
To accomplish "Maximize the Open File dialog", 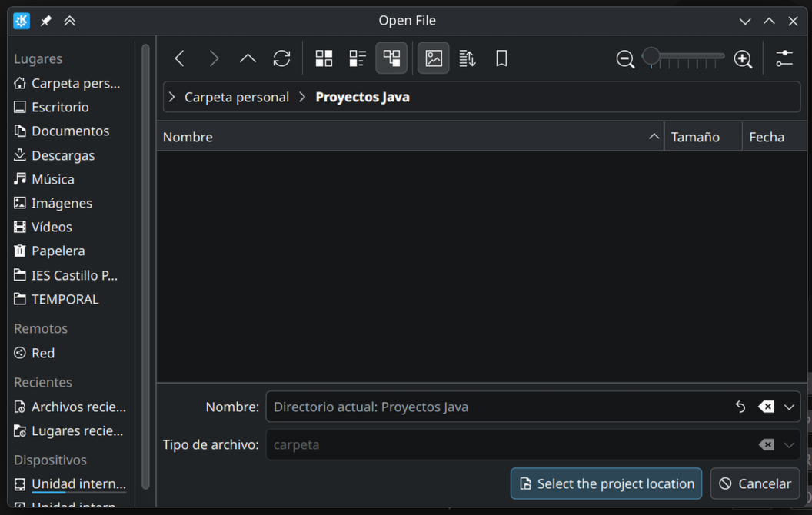I will (769, 21).
